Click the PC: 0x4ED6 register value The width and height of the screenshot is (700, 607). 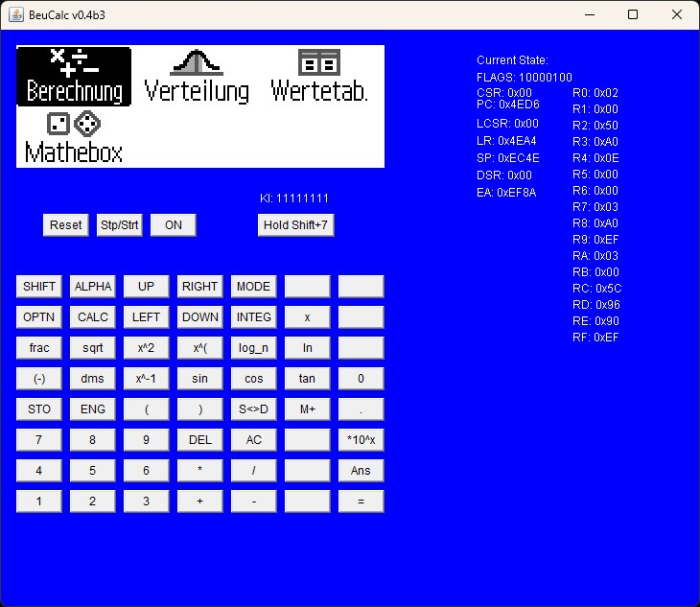pyautogui.click(x=508, y=105)
